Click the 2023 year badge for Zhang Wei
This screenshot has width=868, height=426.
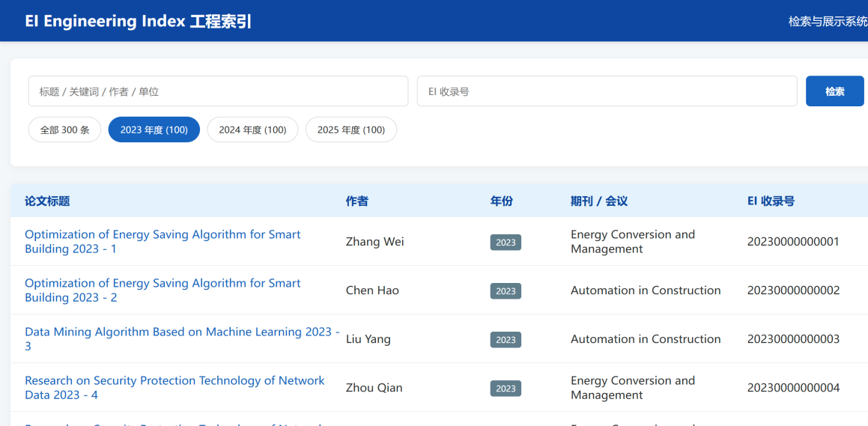[x=506, y=242]
